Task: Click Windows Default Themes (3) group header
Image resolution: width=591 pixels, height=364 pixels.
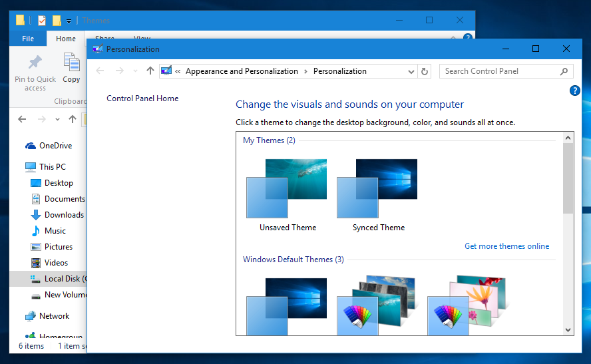Action: coord(294,260)
